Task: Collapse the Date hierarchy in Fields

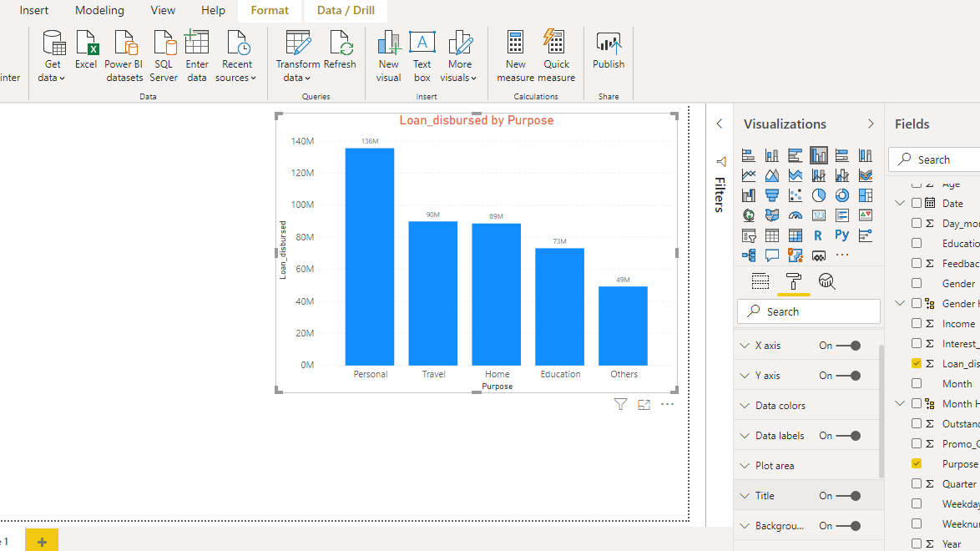Action: (x=901, y=203)
